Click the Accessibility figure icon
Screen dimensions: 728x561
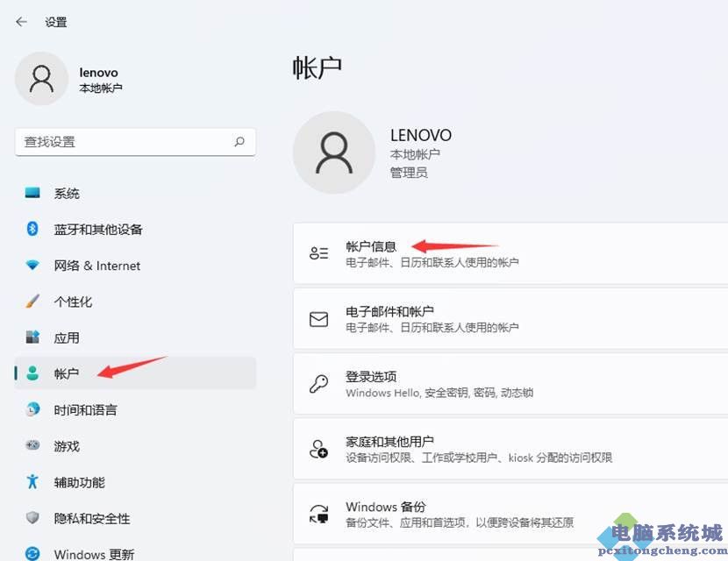click(x=32, y=481)
